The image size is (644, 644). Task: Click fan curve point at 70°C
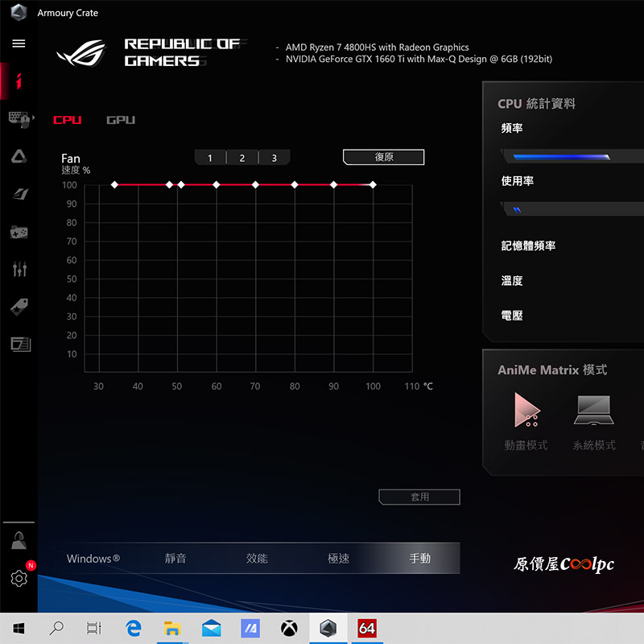pyautogui.click(x=255, y=185)
